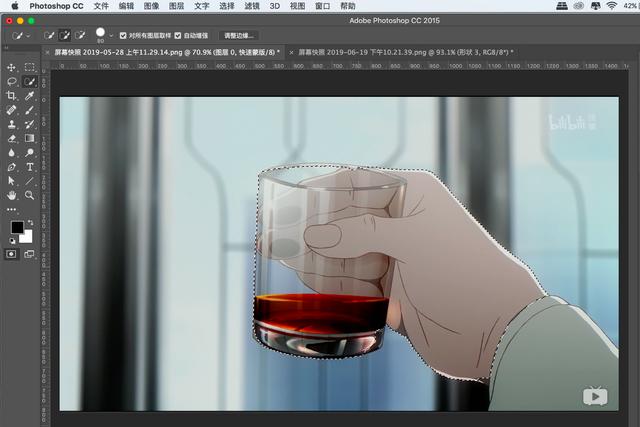
Task: Close the 2019-06-19 document tab
Action: coord(291,52)
